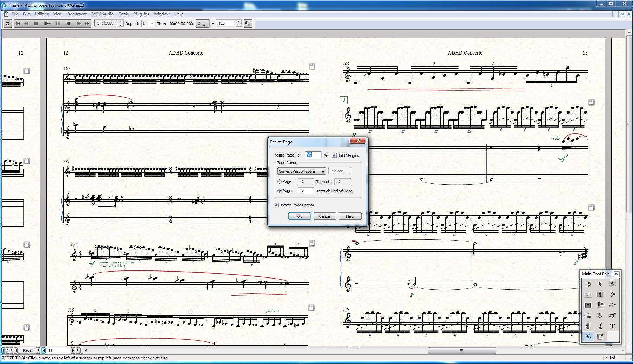Pick the Clef tool (bass clef icon)
This screenshot has width=633, height=364.
[x=612, y=294]
